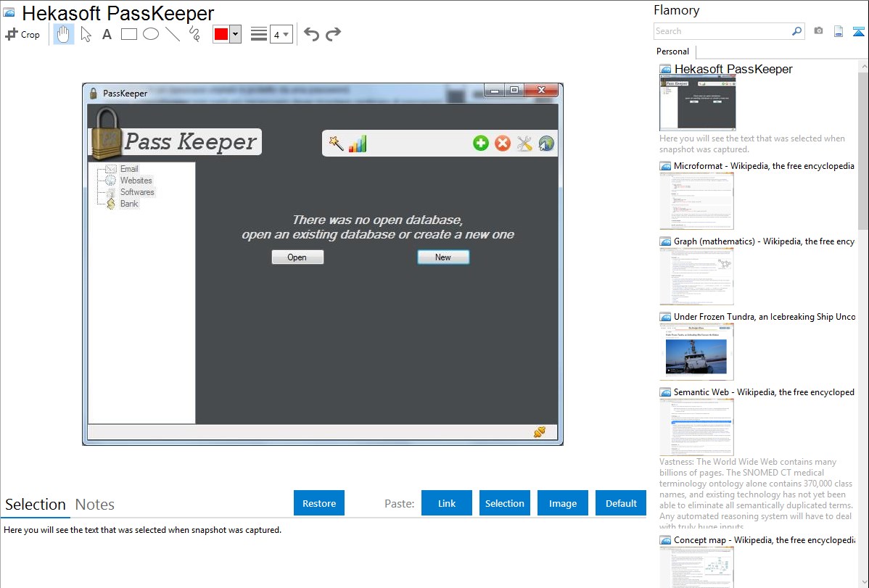Open Semantic Web Wikipedia snapshot title

764,392
